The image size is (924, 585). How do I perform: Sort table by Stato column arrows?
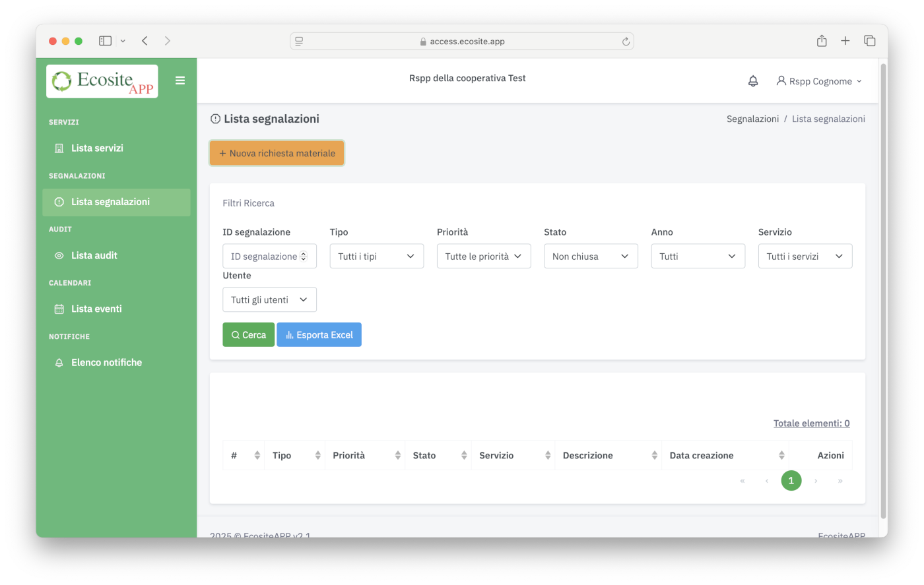click(464, 456)
